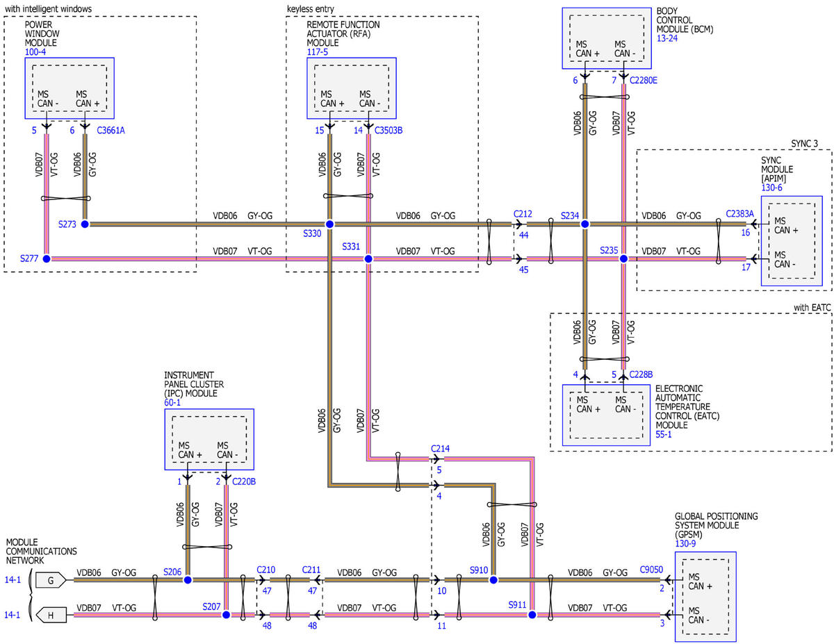834x644 pixels.
Task: Select the S277 splice node
Action: 47,258
